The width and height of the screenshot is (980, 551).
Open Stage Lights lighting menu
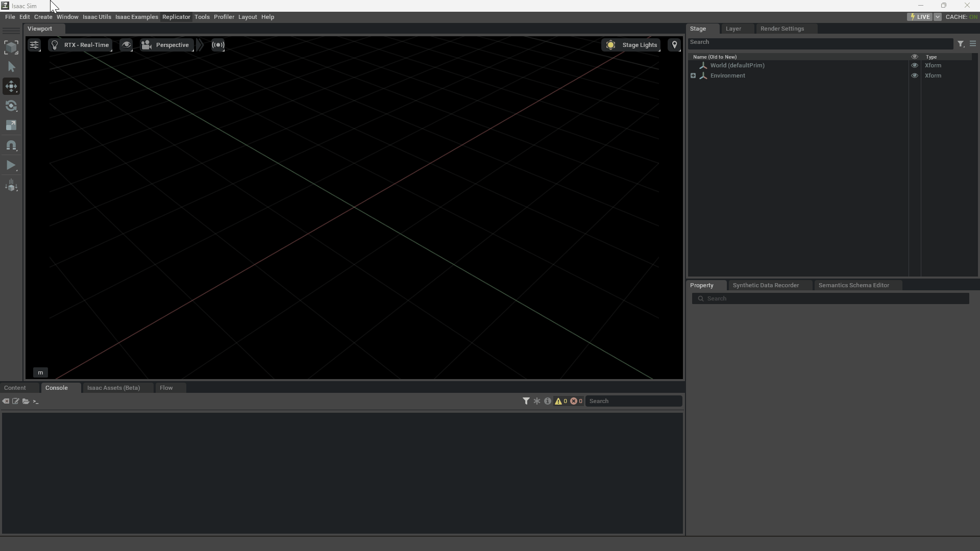[631, 45]
